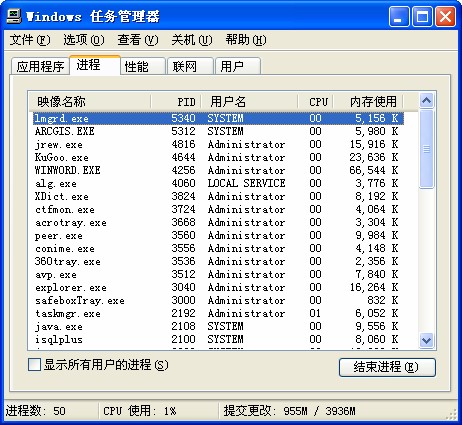
Task: Click the process list scroll down arrow
Action: coord(427,340)
